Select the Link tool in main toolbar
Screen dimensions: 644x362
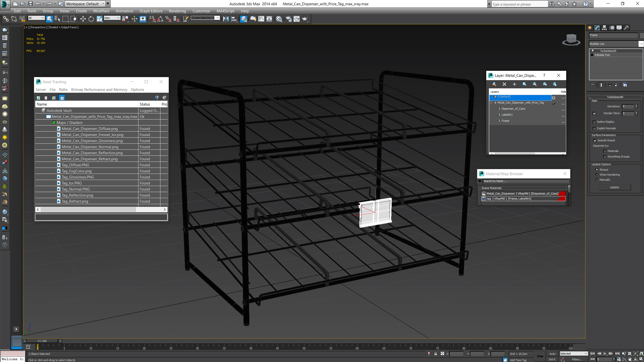(x=6, y=19)
